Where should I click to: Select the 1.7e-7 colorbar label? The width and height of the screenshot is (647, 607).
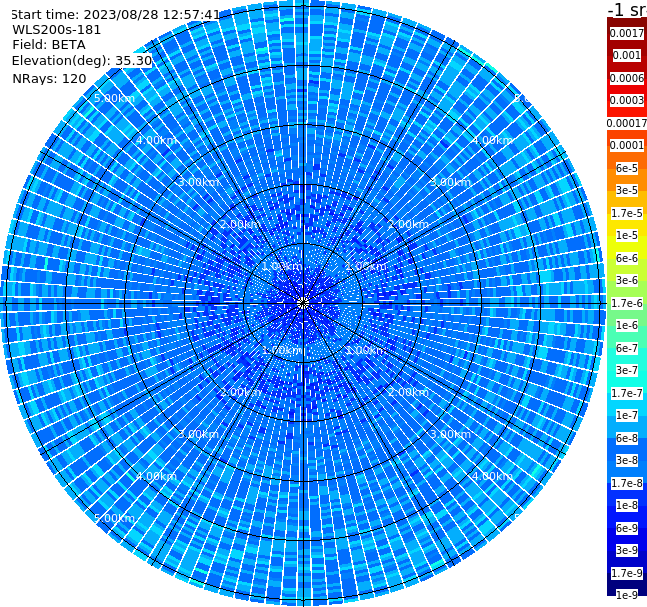click(627, 393)
